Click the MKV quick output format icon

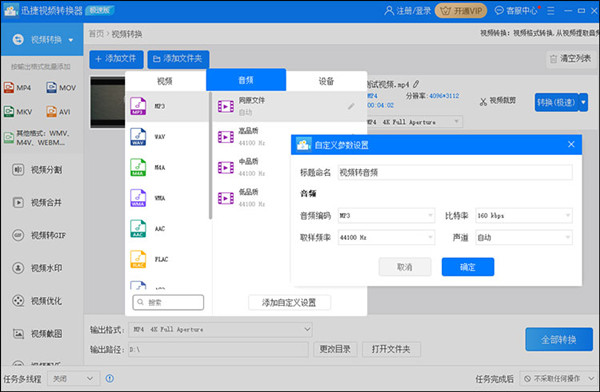pyautogui.click(x=9, y=111)
